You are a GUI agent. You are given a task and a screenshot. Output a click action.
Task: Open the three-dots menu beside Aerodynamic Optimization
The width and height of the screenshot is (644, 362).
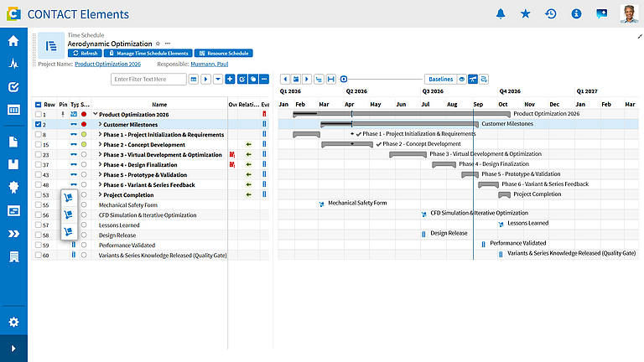pyautogui.click(x=168, y=44)
